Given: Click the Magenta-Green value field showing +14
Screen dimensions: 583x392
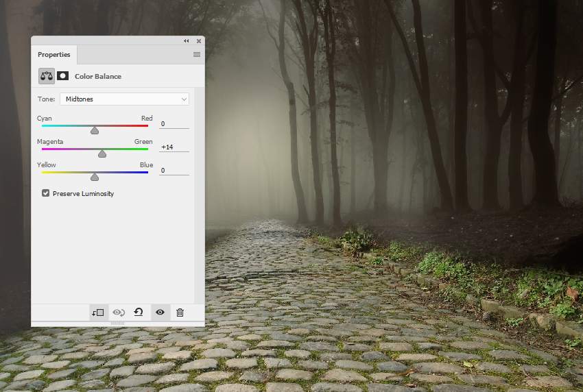Looking at the screenshot, I should coord(174,147).
